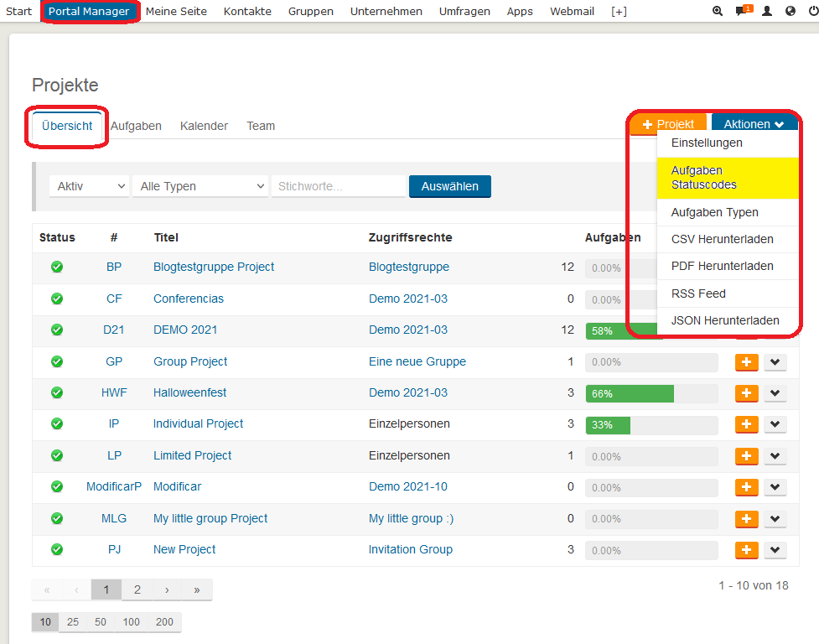
Task: Click green status checkmark of Conferencias
Action: pyautogui.click(x=57, y=299)
